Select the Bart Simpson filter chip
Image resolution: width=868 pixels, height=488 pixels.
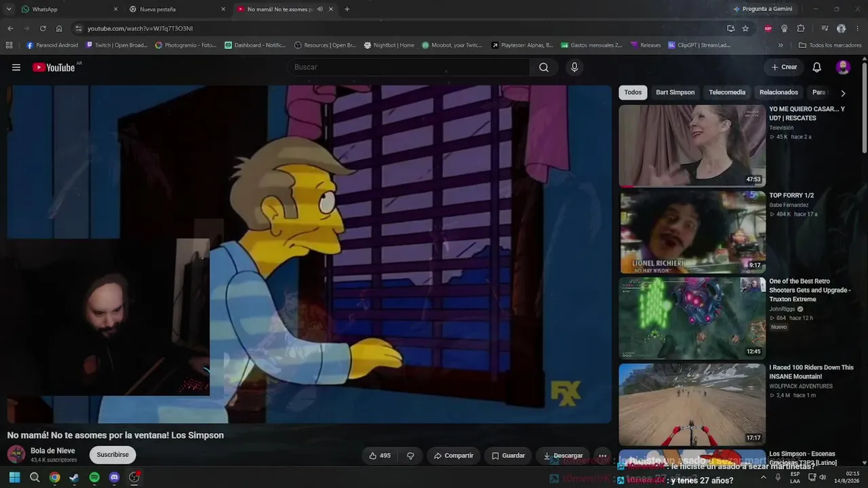pos(675,92)
